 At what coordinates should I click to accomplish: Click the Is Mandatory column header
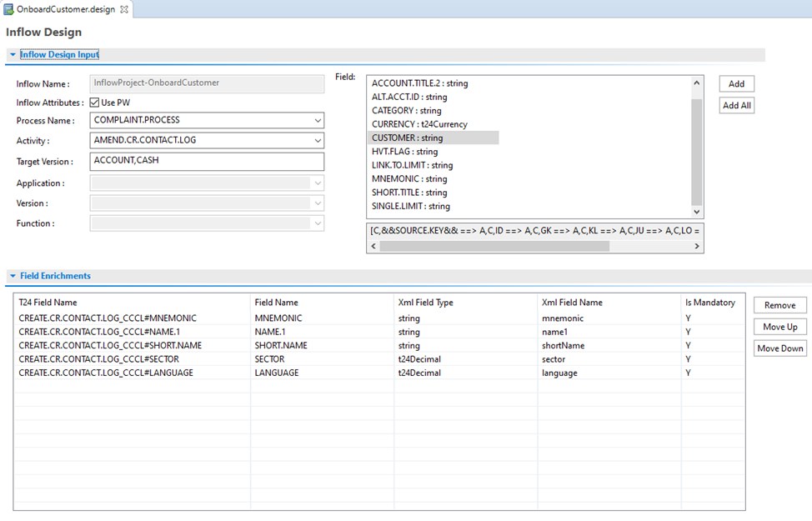click(709, 303)
